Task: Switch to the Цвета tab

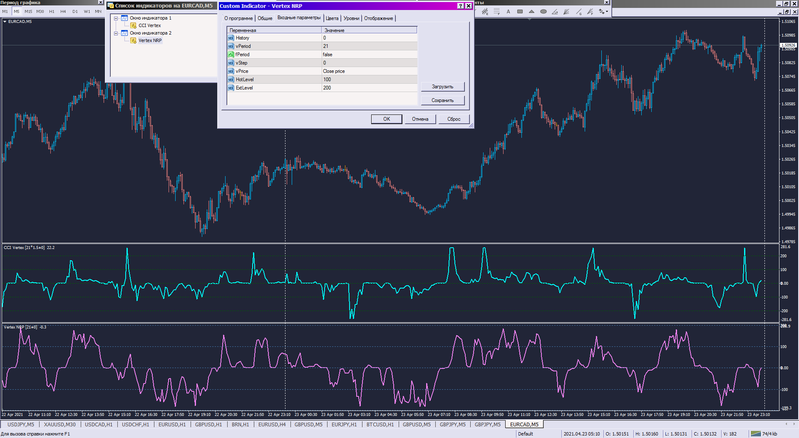Action: click(332, 18)
